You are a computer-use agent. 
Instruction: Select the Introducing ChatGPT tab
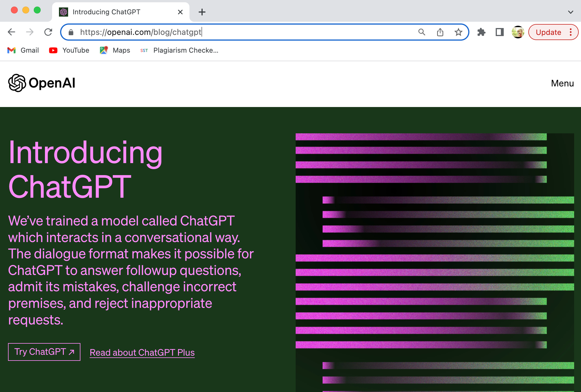[x=120, y=12]
